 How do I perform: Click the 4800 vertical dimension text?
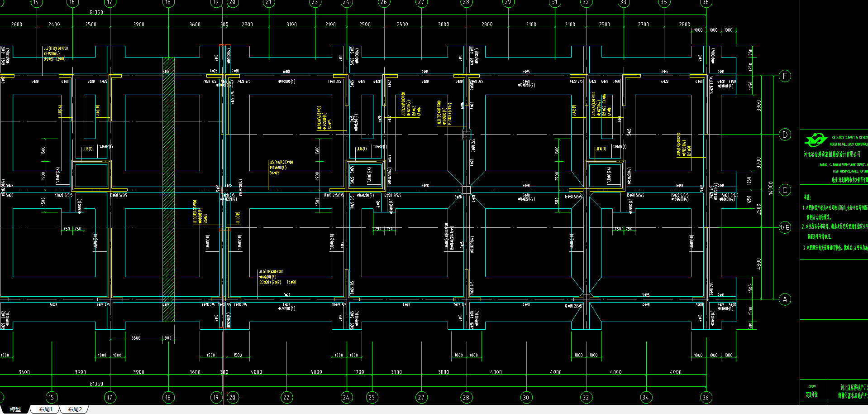click(x=759, y=264)
